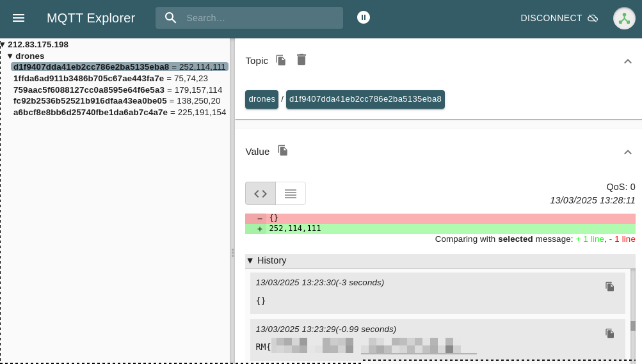Viewport: 642px width, 364px height.
Task: Collapse the Topic panel
Action: click(627, 61)
